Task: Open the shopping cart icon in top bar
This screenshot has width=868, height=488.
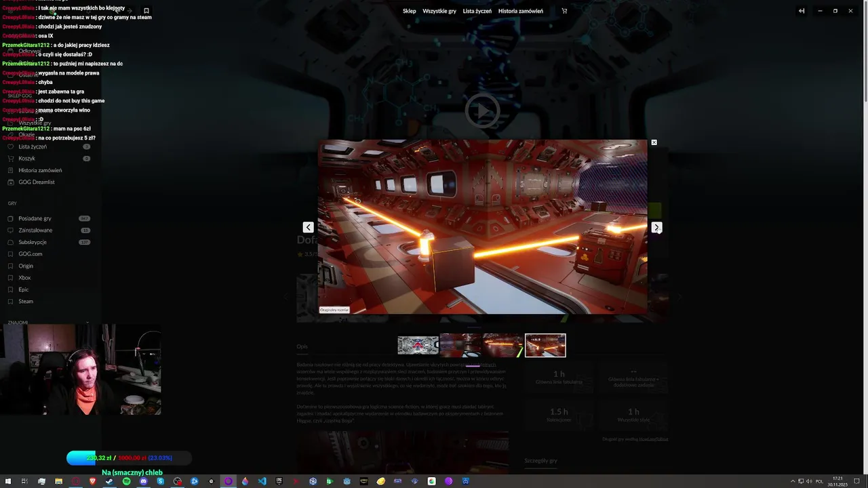Action: 564,11
